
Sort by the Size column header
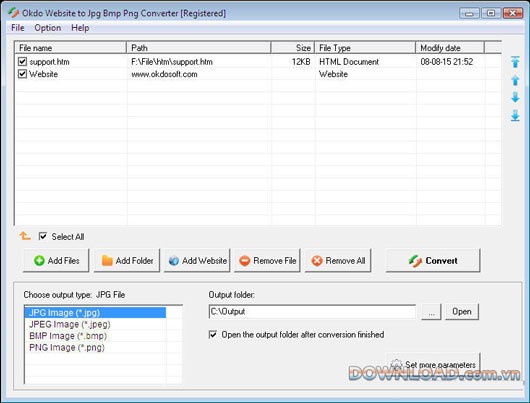(x=293, y=48)
